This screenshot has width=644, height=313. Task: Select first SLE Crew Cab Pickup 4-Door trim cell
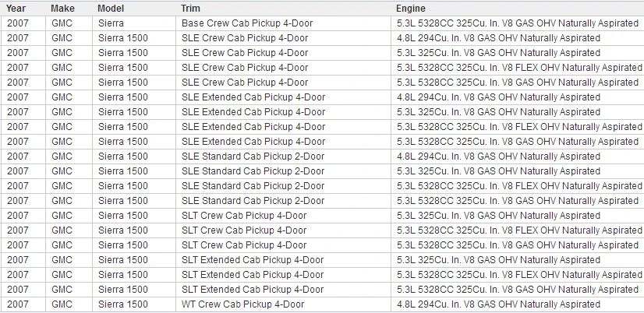tap(283, 38)
